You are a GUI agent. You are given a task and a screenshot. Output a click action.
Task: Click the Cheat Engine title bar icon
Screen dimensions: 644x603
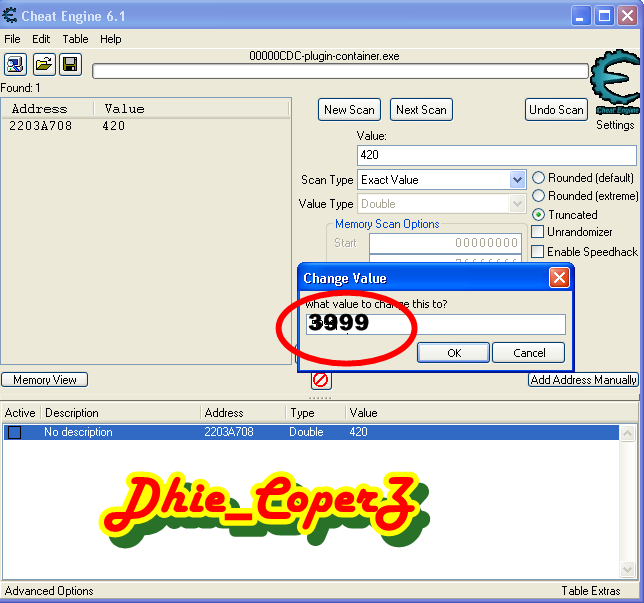click(x=9, y=16)
